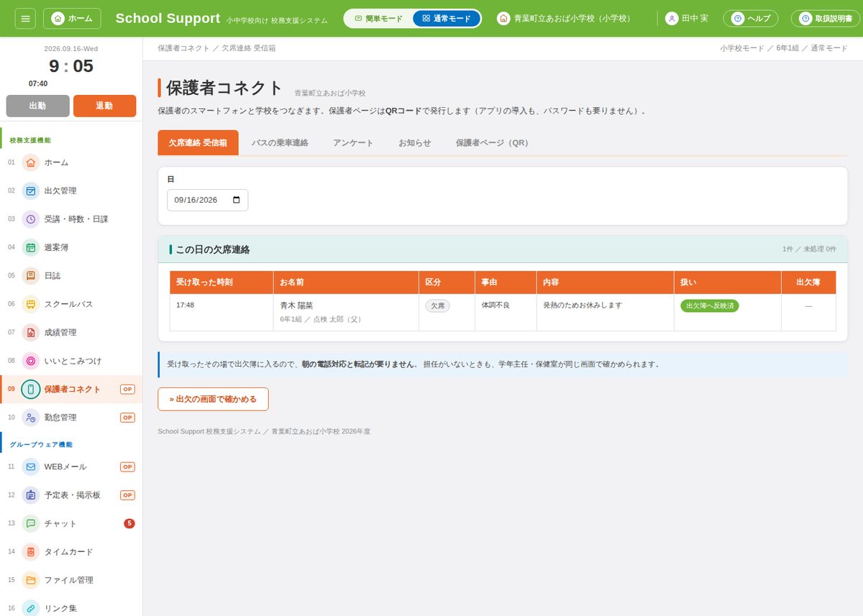The height and width of the screenshot is (616, 863).
Task: Select the お知らせ tab
Action: click(415, 143)
